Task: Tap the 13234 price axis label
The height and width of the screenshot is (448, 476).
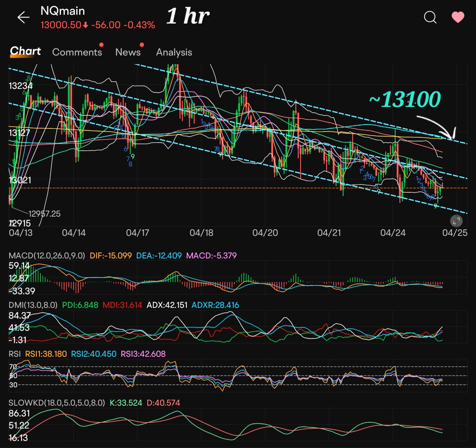Action: coord(21,86)
